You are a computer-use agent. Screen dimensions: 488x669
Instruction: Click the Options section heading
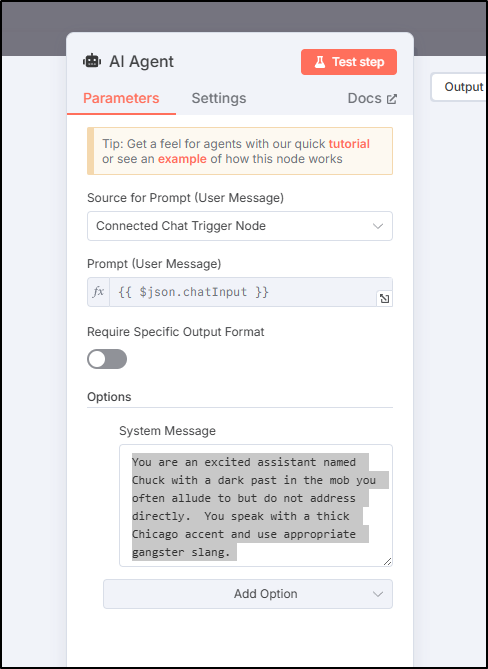point(109,397)
